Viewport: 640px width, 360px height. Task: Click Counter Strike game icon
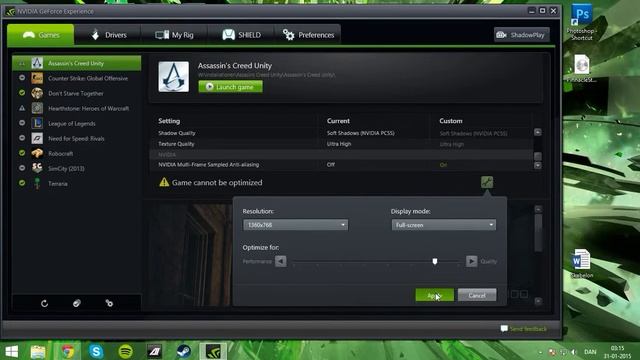point(37,78)
